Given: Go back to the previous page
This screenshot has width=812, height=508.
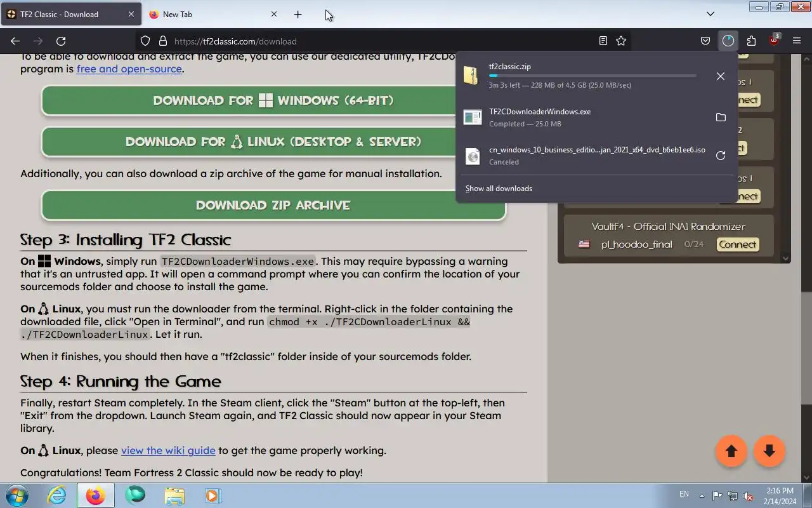Looking at the screenshot, I should tap(15, 41).
